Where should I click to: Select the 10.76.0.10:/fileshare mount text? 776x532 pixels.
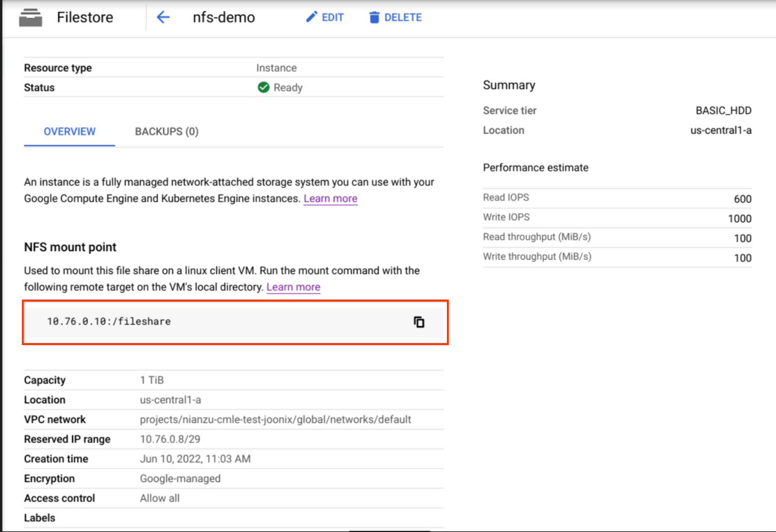click(x=109, y=321)
